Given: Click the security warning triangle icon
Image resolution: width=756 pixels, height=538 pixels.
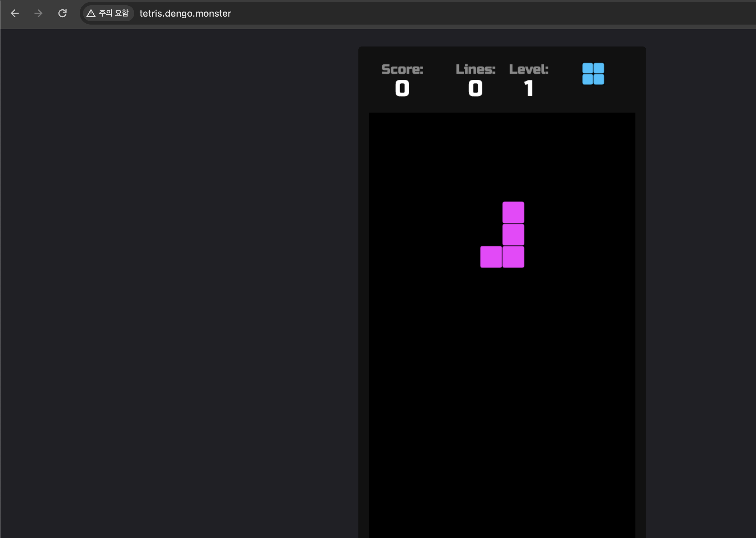Looking at the screenshot, I should pos(91,13).
